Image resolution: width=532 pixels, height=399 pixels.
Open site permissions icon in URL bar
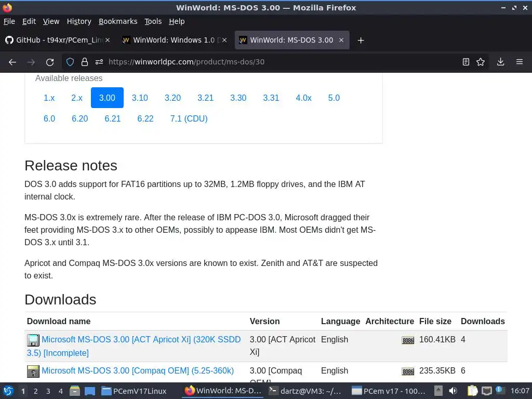point(99,62)
